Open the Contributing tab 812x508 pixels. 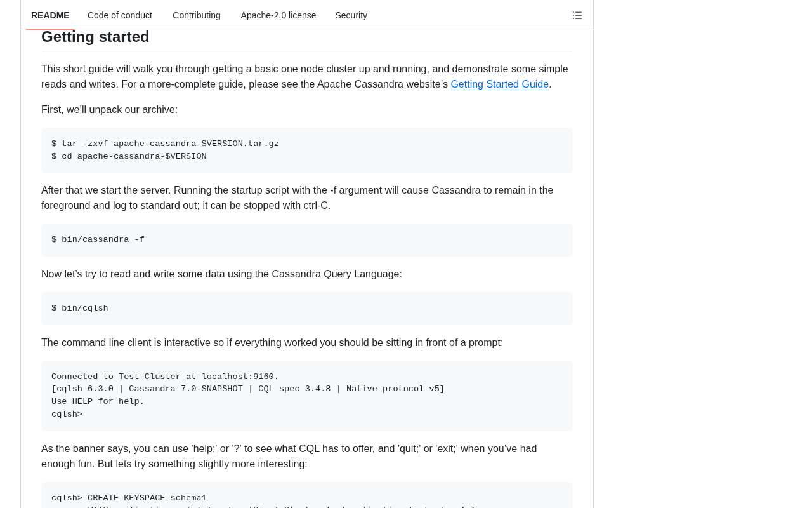click(x=197, y=15)
